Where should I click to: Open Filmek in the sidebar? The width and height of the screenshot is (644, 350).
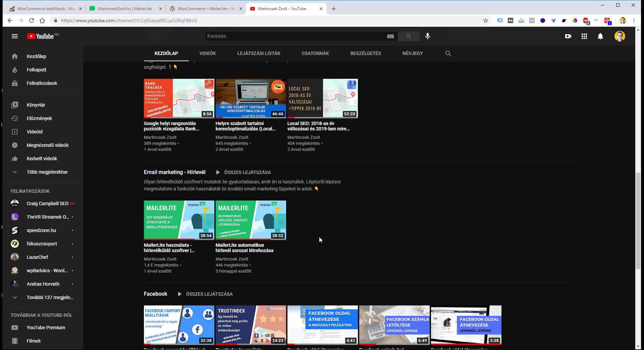coord(43,341)
